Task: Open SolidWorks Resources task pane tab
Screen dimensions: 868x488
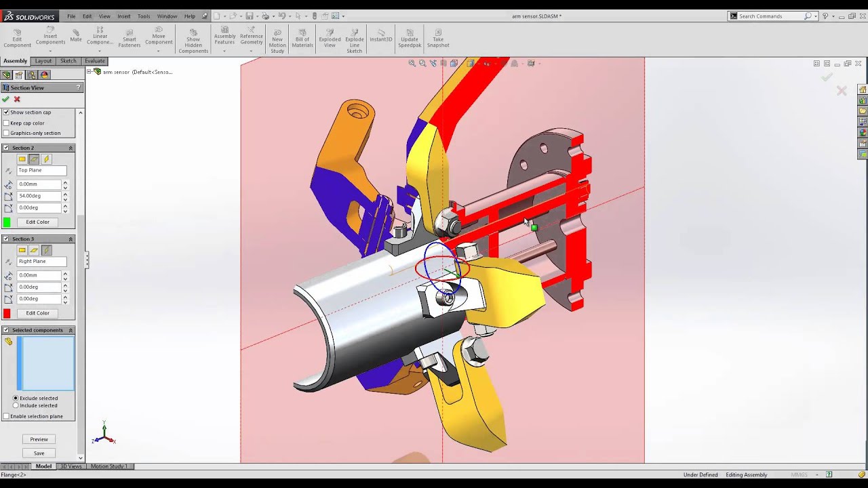Action: [x=863, y=89]
